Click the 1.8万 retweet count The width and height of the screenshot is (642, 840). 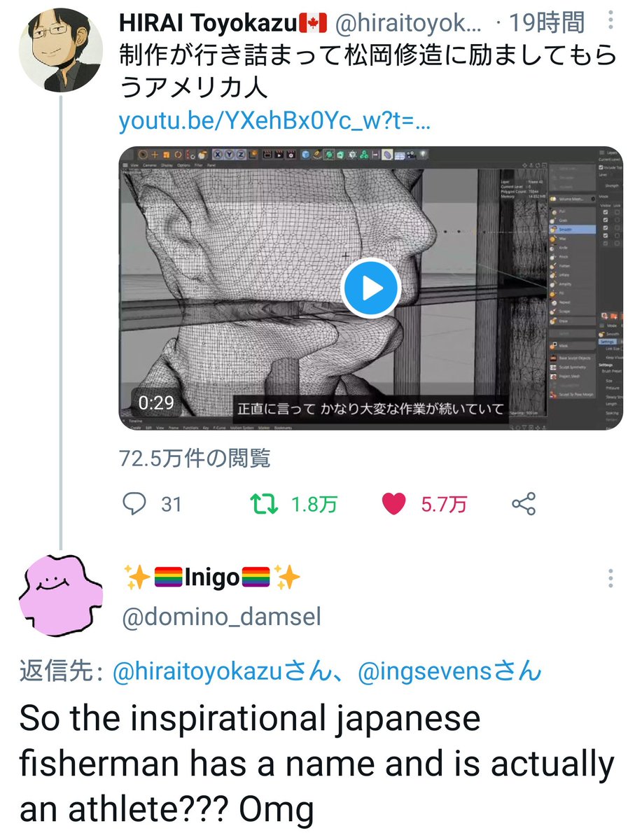314,504
